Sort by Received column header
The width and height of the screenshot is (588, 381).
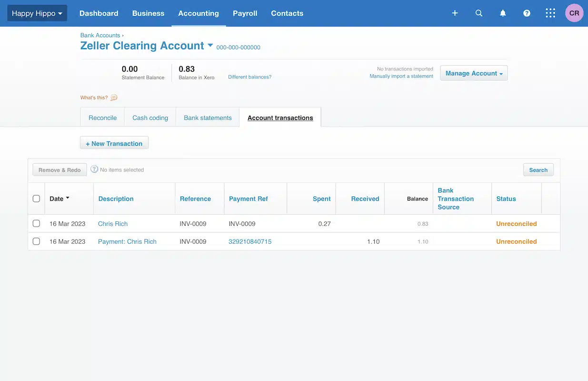pos(365,199)
